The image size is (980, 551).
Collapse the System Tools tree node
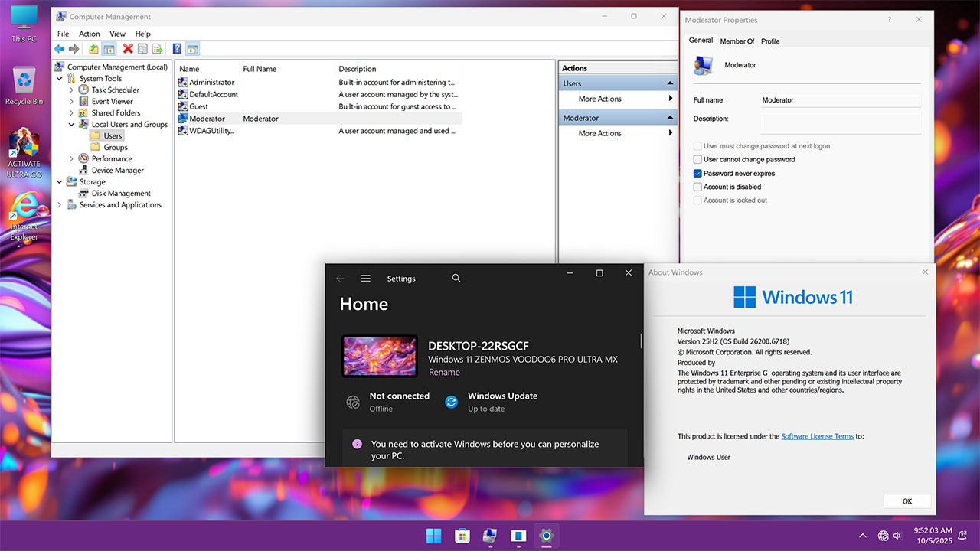coord(60,78)
